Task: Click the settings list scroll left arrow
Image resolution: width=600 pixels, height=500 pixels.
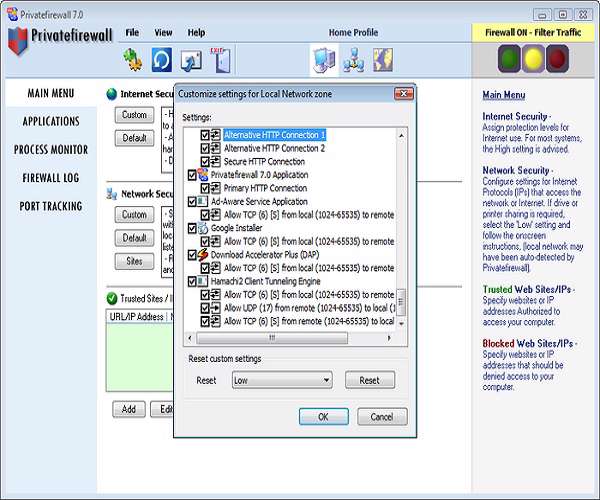Action: click(190, 338)
